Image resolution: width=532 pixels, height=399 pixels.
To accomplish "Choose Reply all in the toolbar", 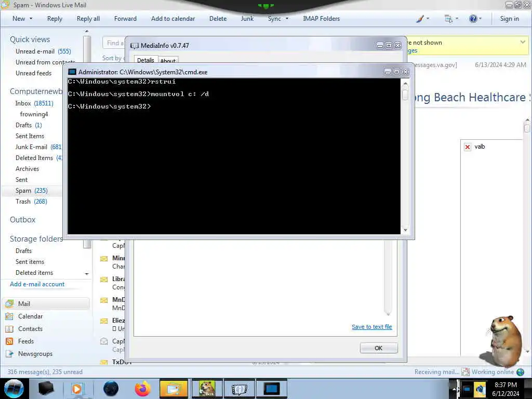I will pyautogui.click(x=88, y=19).
